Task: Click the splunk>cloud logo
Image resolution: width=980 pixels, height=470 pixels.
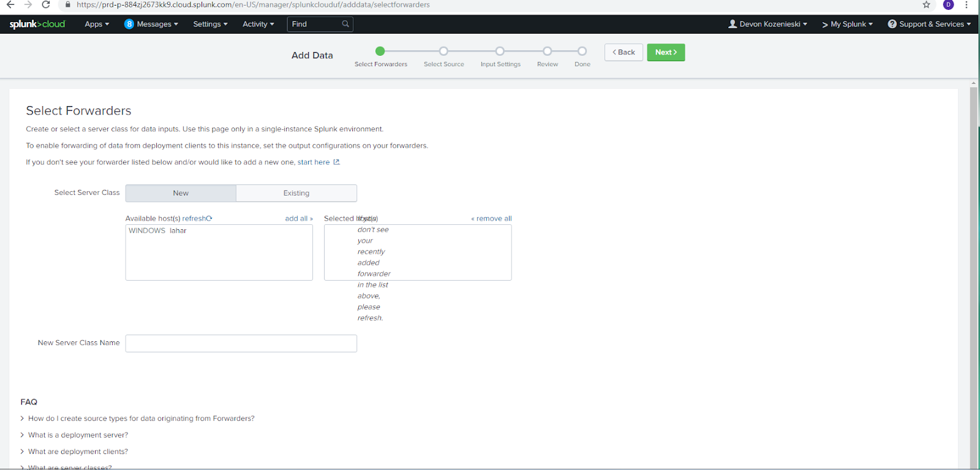Action: pyautogui.click(x=37, y=24)
